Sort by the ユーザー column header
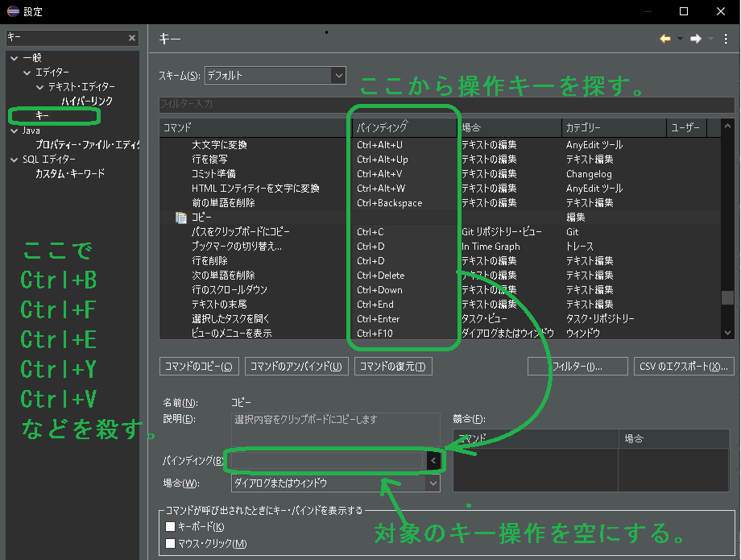 687,127
